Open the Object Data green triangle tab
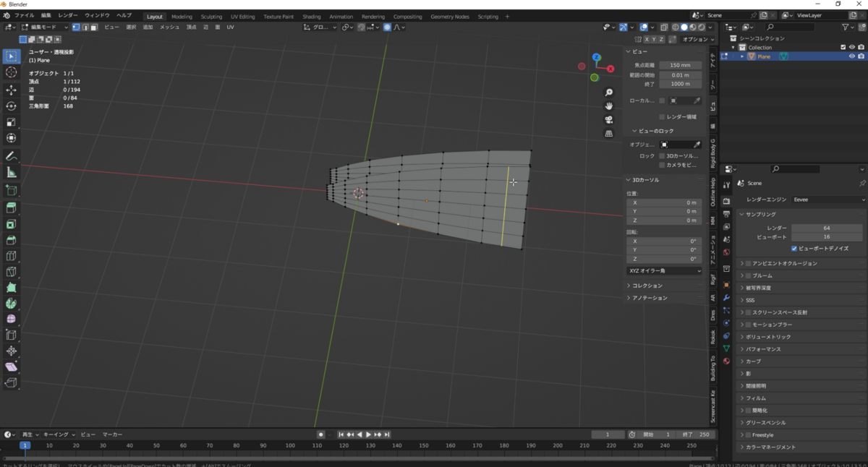 (726, 348)
